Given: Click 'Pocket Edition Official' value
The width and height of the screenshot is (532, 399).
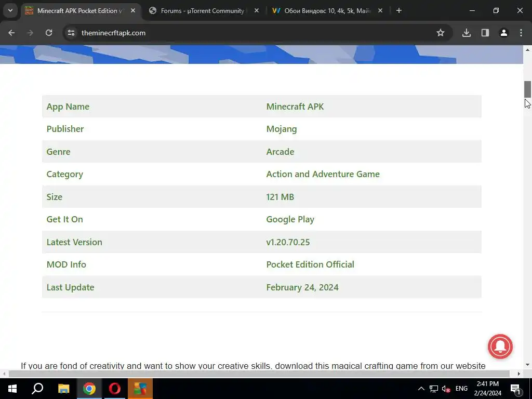Looking at the screenshot, I should (310, 264).
